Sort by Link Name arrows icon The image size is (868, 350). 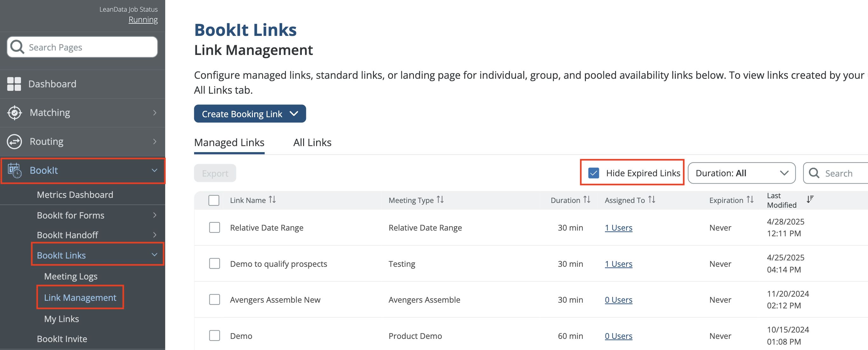click(272, 200)
